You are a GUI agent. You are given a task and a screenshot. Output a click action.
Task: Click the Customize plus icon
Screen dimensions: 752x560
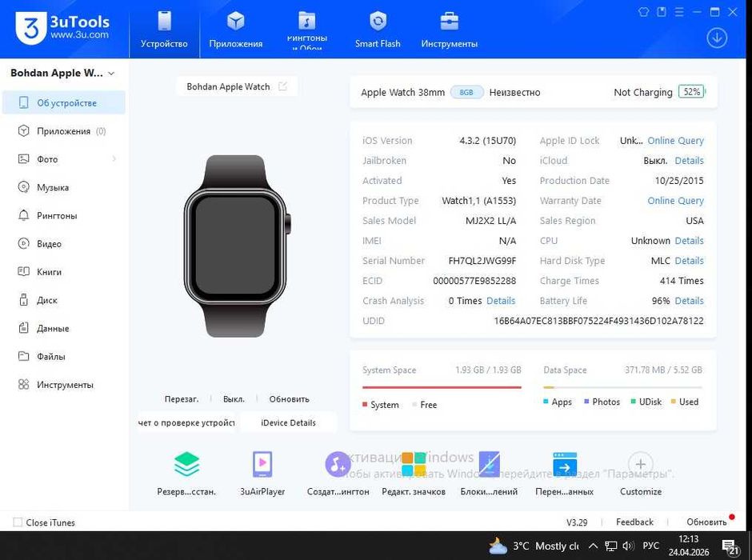(640, 464)
